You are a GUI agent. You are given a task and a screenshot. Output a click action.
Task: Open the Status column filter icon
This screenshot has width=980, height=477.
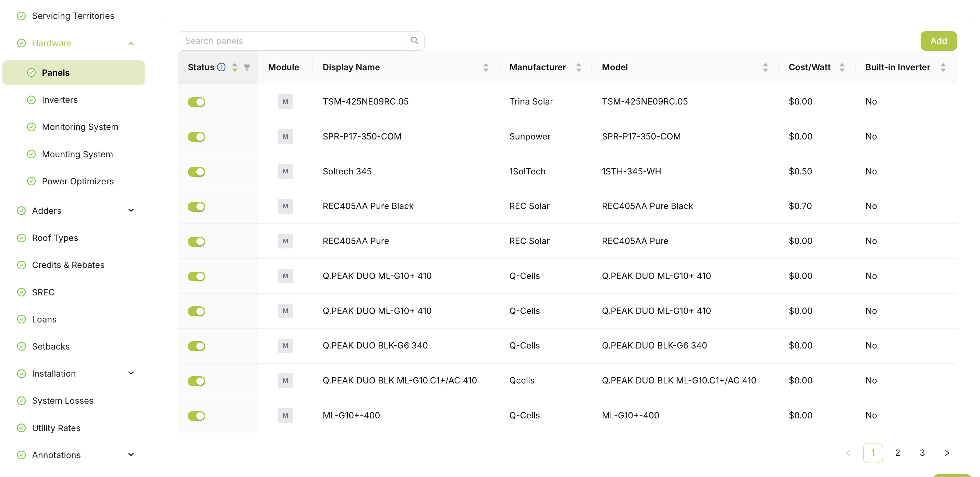coord(247,67)
